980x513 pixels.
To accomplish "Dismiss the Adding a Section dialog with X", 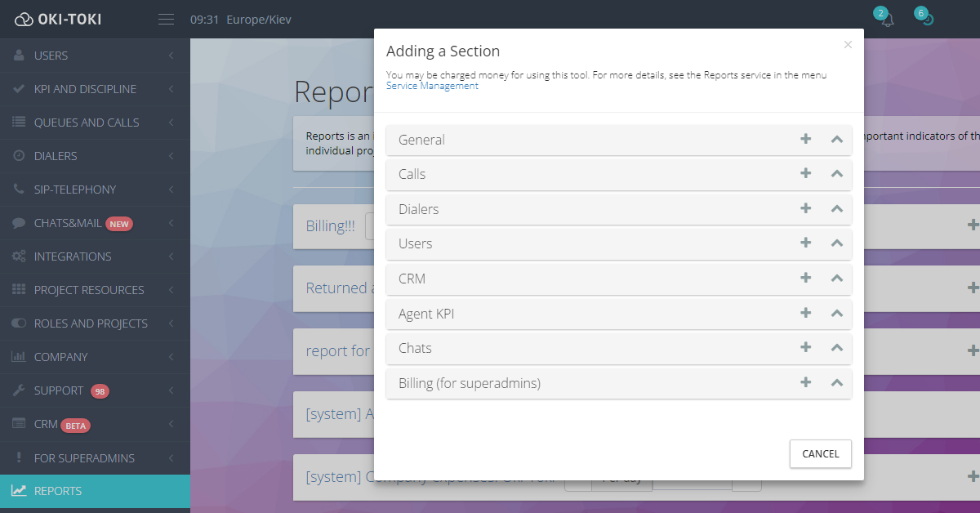I will (x=848, y=44).
